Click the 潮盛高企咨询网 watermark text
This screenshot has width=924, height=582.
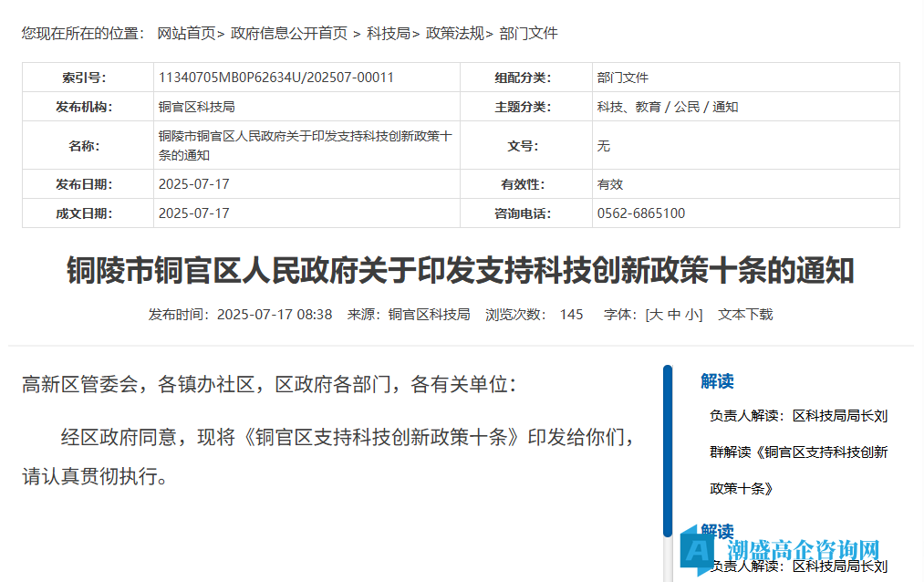(804, 549)
